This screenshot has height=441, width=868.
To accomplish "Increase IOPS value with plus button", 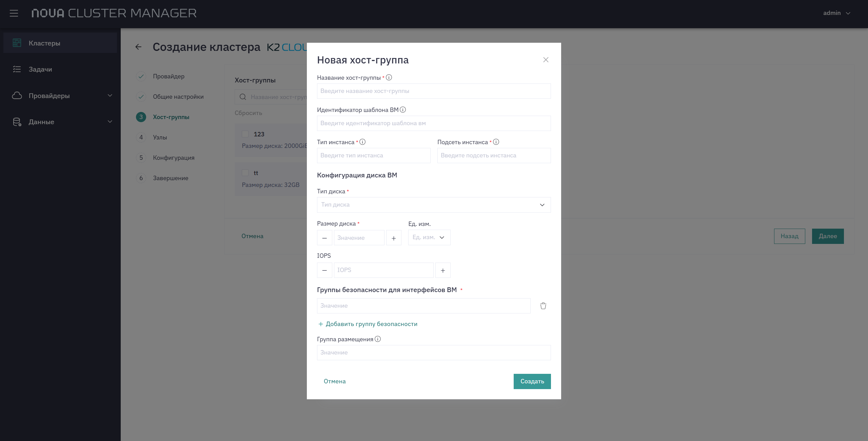I will coord(443,270).
